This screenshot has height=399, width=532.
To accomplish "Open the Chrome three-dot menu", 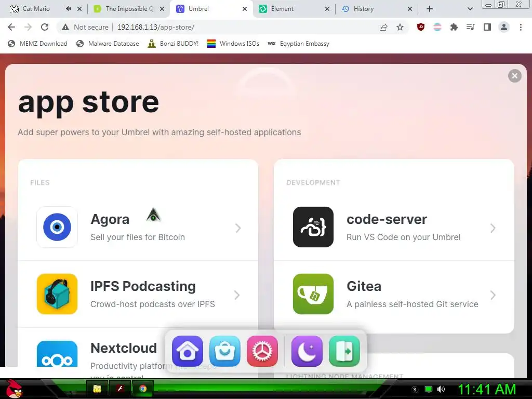I will click(521, 27).
